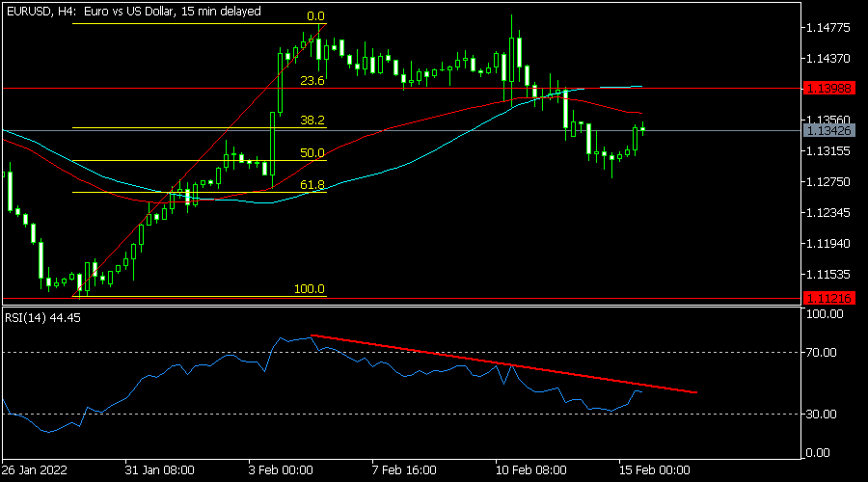Image resolution: width=868 pixels, height=482 pixels.
Task: Click the 1.12750 price scale value
Action: click(x=828, y=181)
